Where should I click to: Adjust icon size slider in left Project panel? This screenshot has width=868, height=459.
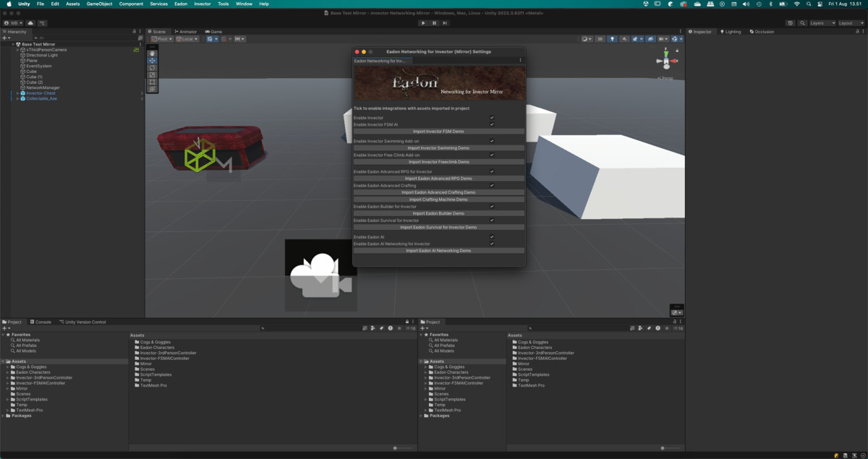click(403, 448)
